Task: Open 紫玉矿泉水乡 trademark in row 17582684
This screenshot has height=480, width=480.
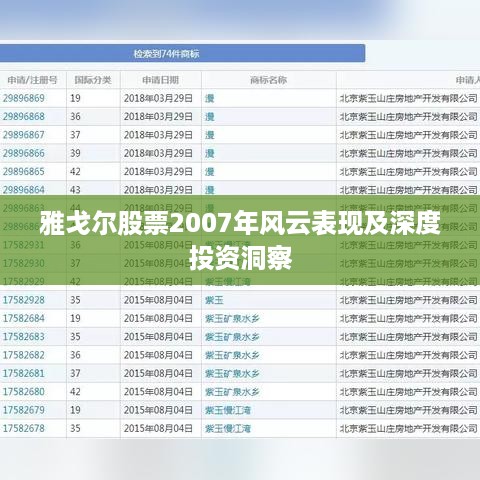Action: pyautogui.click(x=232, y=318)
